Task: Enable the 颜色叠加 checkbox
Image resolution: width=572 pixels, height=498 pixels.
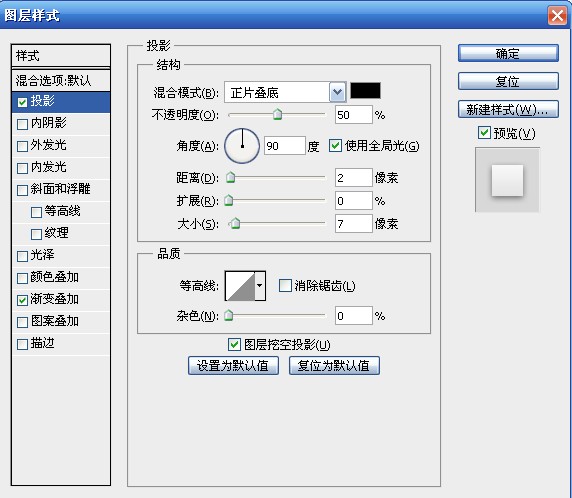Action: (22, 278)
